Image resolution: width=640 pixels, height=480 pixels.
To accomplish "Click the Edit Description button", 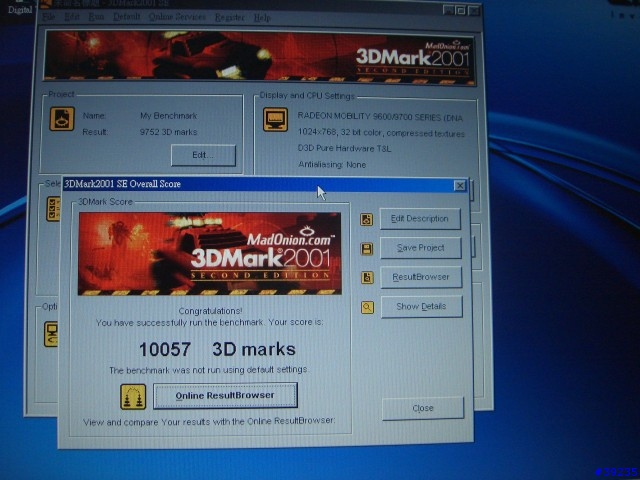I will (x=420, y=219).
